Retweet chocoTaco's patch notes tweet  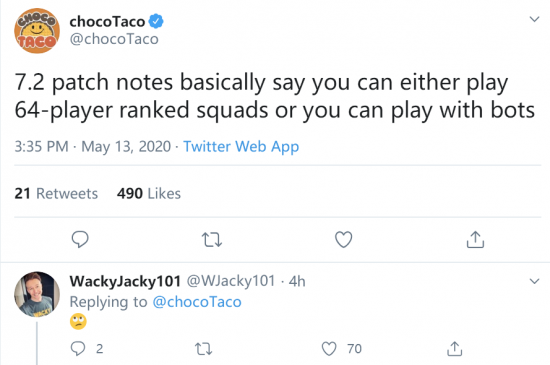[x=212, y=240]
